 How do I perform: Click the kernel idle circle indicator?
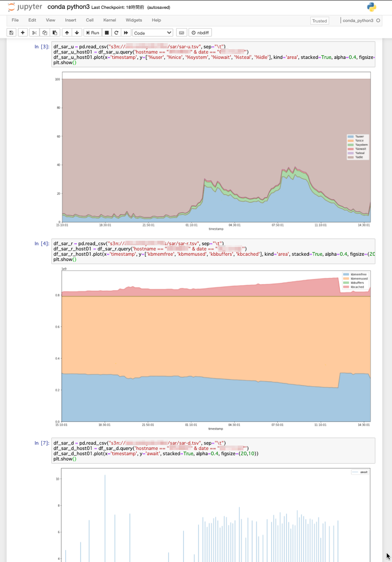(x=378, y=21)
